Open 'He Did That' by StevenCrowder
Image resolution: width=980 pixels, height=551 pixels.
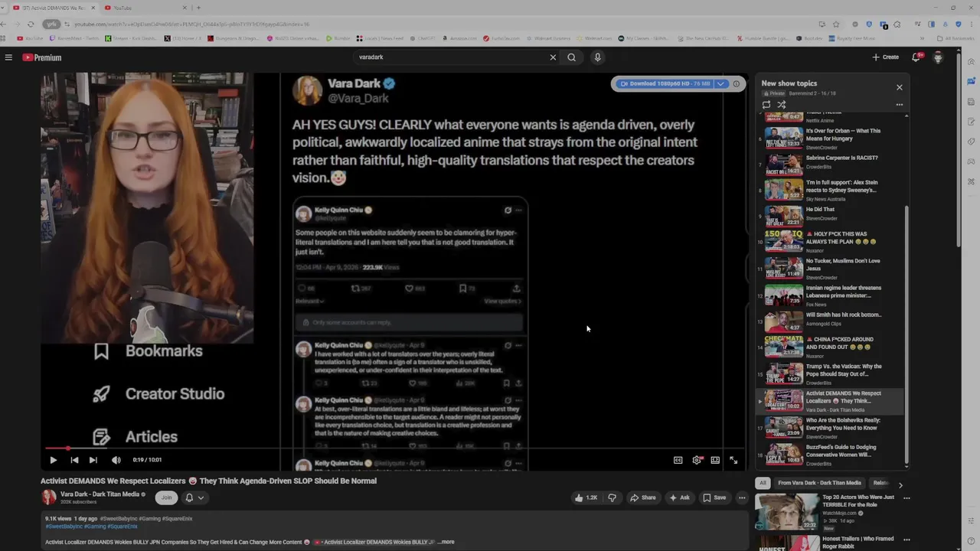[x=832, y=215]
